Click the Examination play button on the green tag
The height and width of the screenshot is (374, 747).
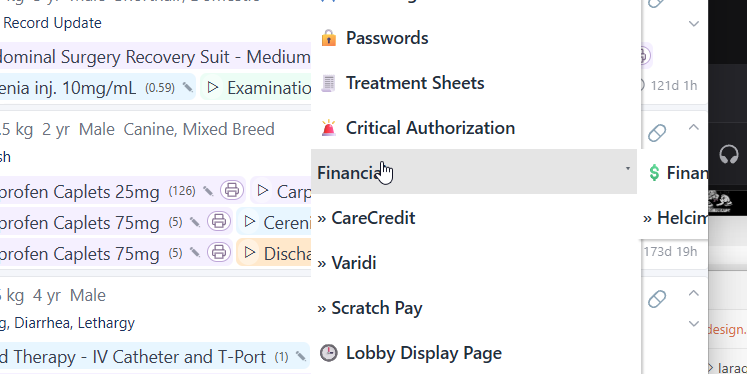click(213, 87)
